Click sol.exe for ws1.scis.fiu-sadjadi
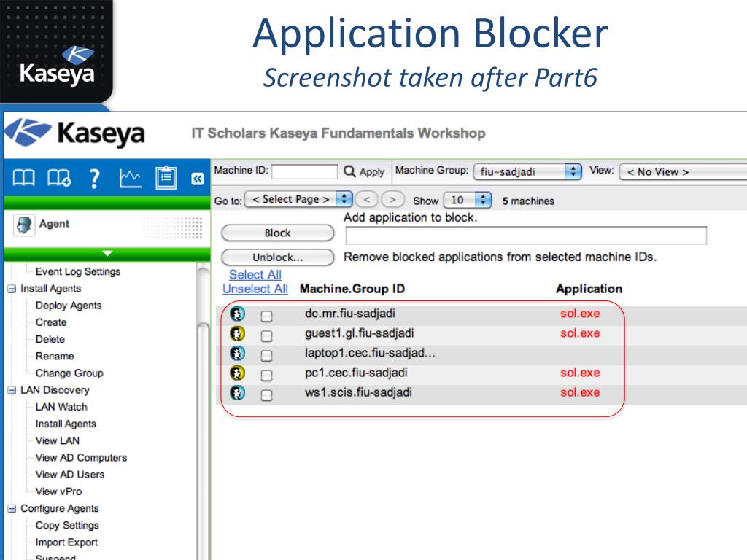Image resolution: width=747 pixels, height=560 pixels. [580, 393]
